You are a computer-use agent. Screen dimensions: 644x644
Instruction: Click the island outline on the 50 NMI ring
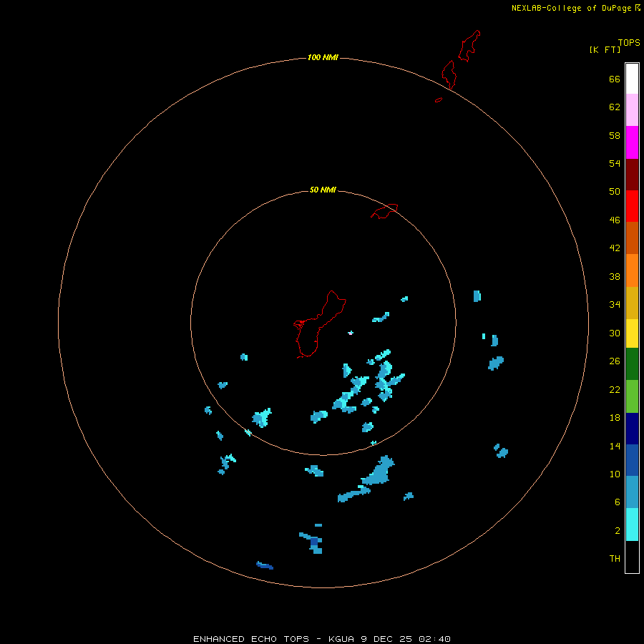(x=384, y=211)
